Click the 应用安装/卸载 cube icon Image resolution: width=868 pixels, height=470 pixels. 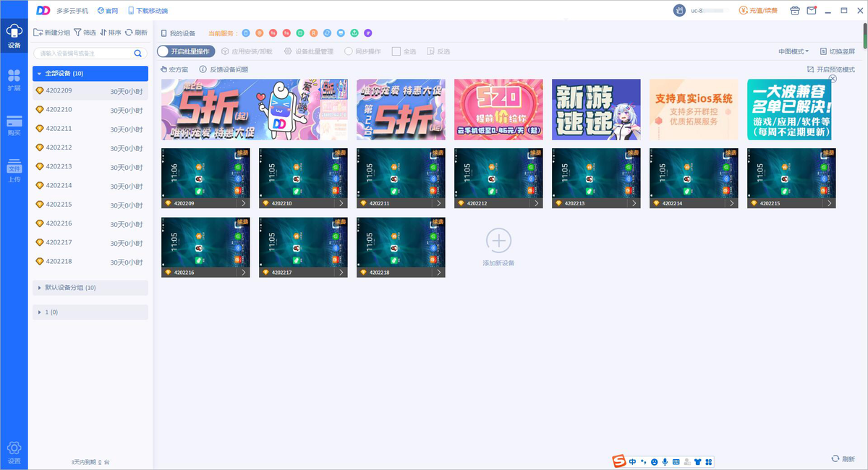226,51
